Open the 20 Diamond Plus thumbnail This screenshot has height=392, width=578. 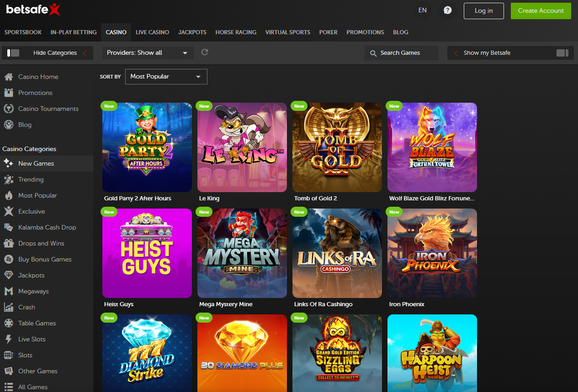coord(242,353)
